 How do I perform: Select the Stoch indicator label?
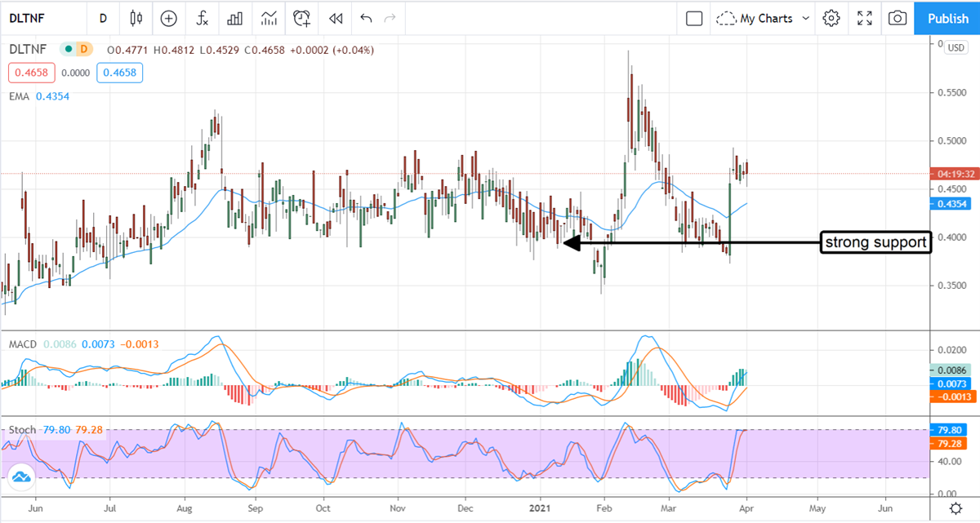pos(22,430)
